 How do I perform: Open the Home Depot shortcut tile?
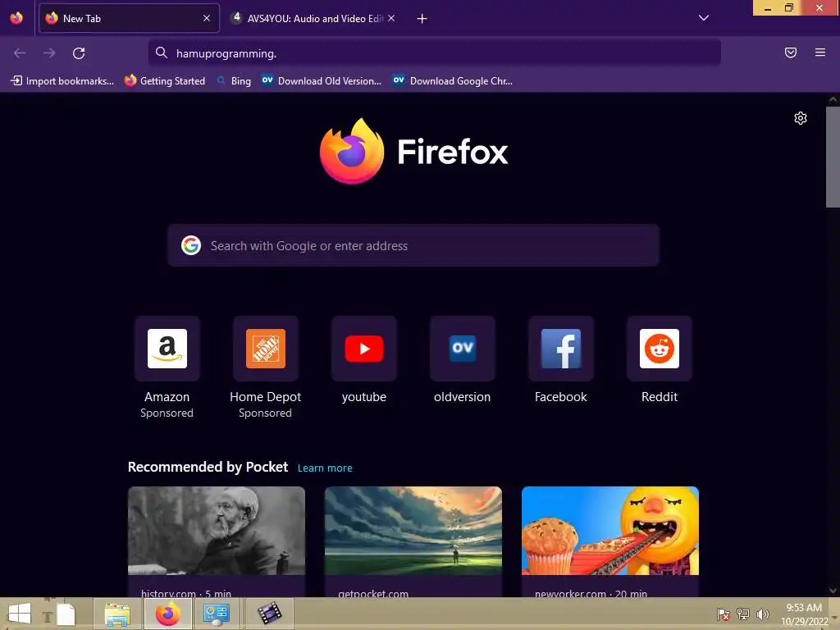[266, 349]
